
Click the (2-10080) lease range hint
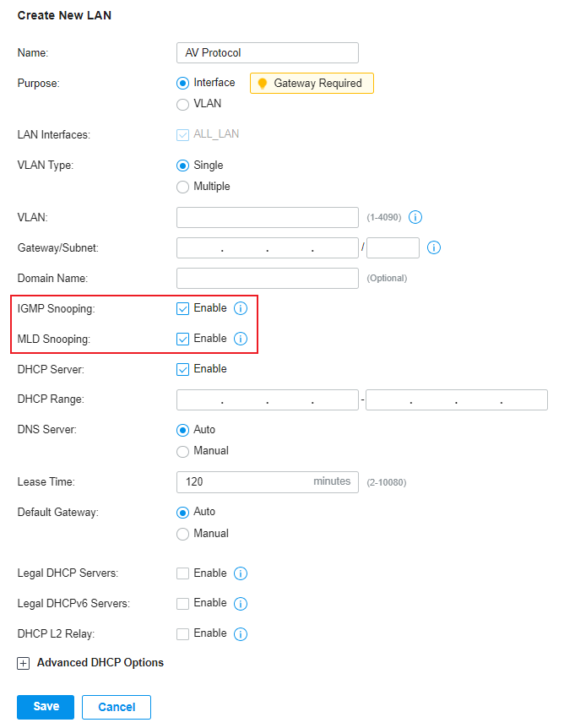(387, 482)
